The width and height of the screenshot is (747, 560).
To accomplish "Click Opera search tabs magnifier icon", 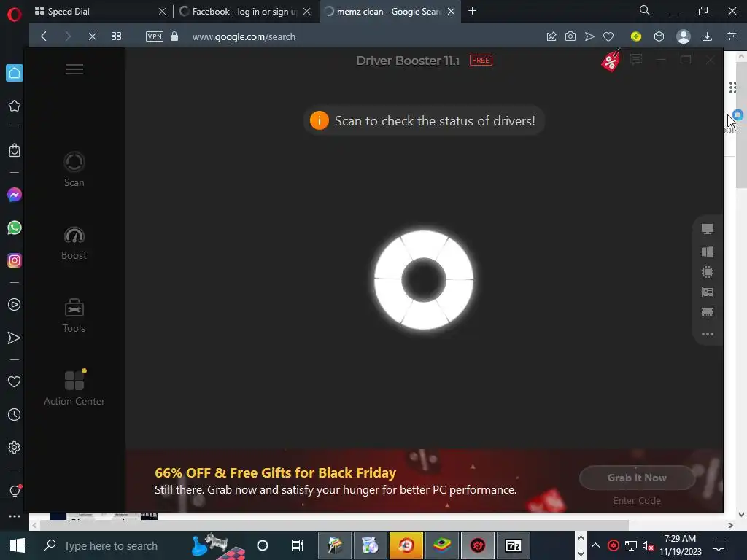I will (x=645, y=10).
